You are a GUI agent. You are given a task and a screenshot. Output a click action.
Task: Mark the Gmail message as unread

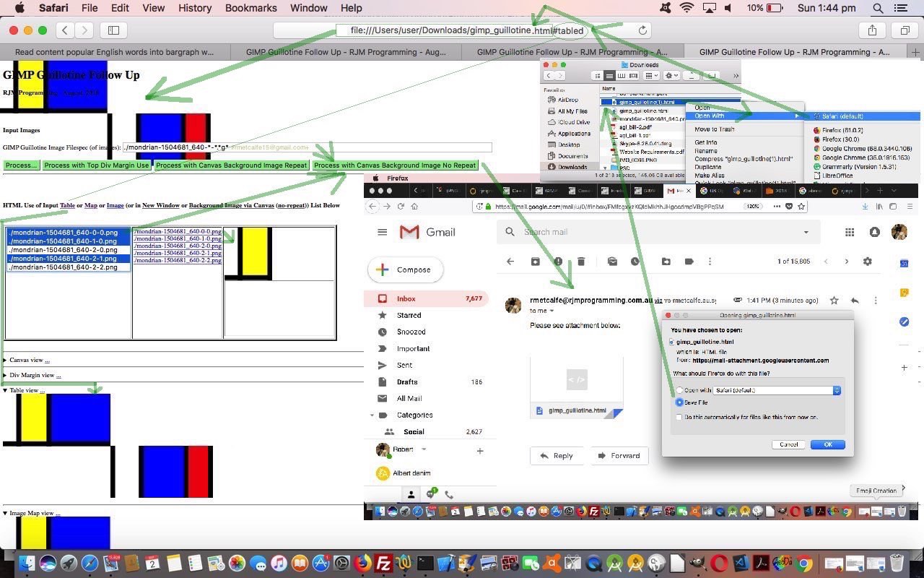tap(612, 262)
